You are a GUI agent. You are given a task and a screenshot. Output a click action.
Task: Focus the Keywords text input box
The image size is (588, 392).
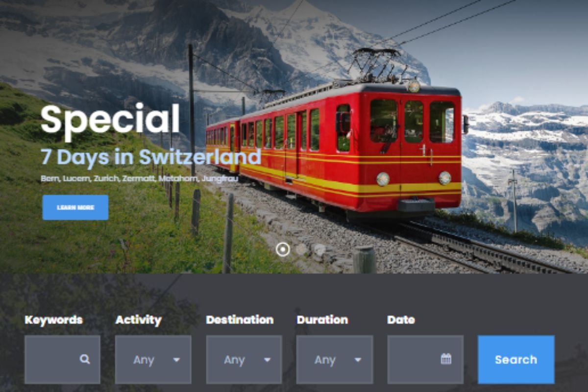(x=62, y=360)
